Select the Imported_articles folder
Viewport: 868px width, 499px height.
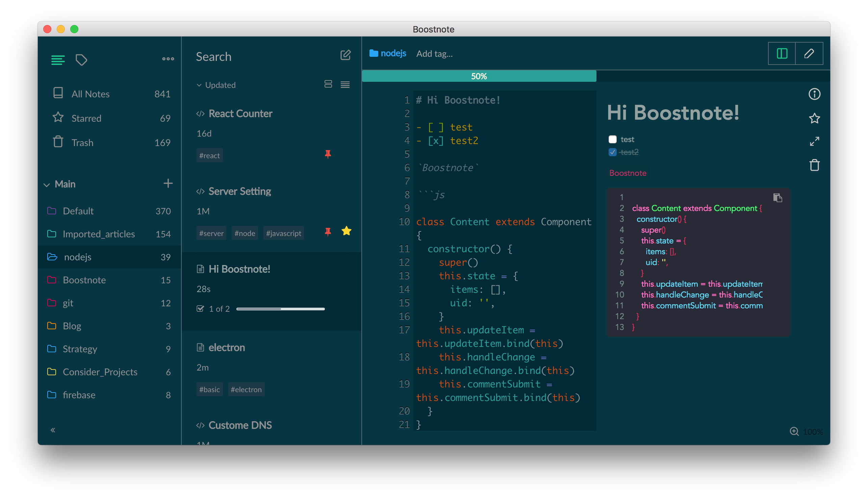point(109,234)
